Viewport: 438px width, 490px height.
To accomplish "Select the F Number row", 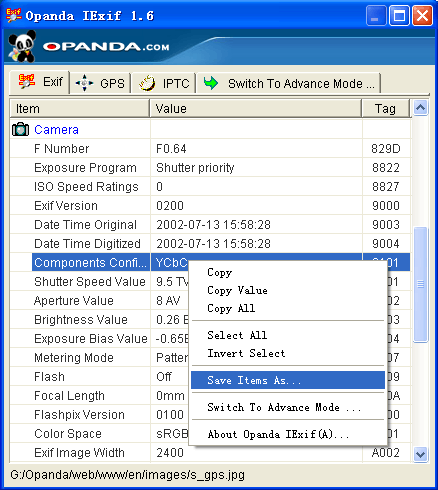I will pos(210,149).
